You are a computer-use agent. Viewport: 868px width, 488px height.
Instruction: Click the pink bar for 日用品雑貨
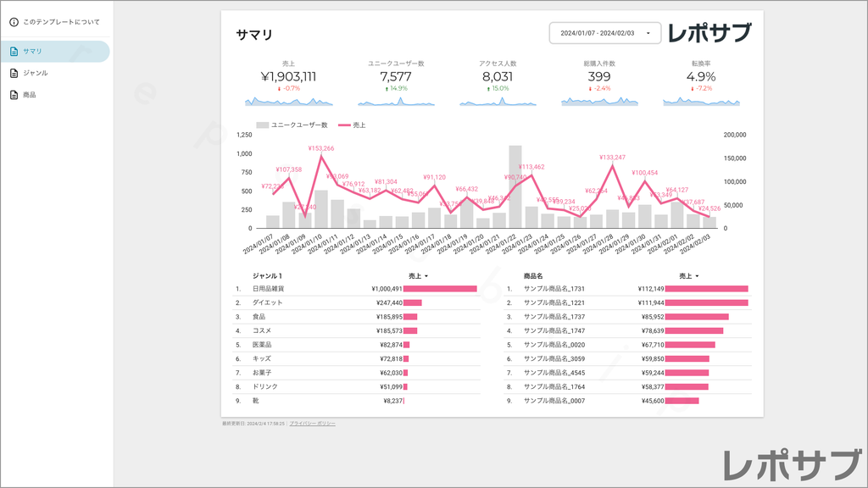(440, 289)
